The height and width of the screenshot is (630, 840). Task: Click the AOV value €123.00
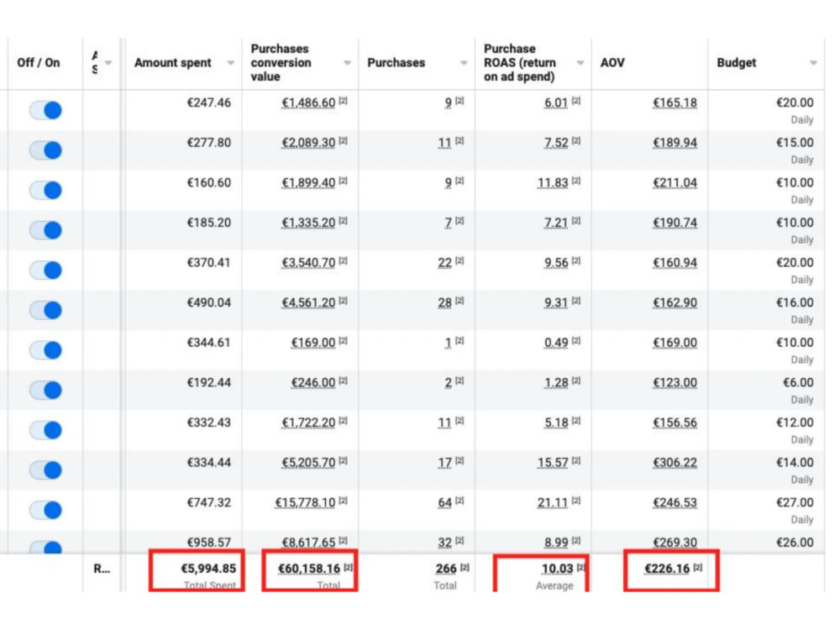pyautogui.click(x=675, y=383)
